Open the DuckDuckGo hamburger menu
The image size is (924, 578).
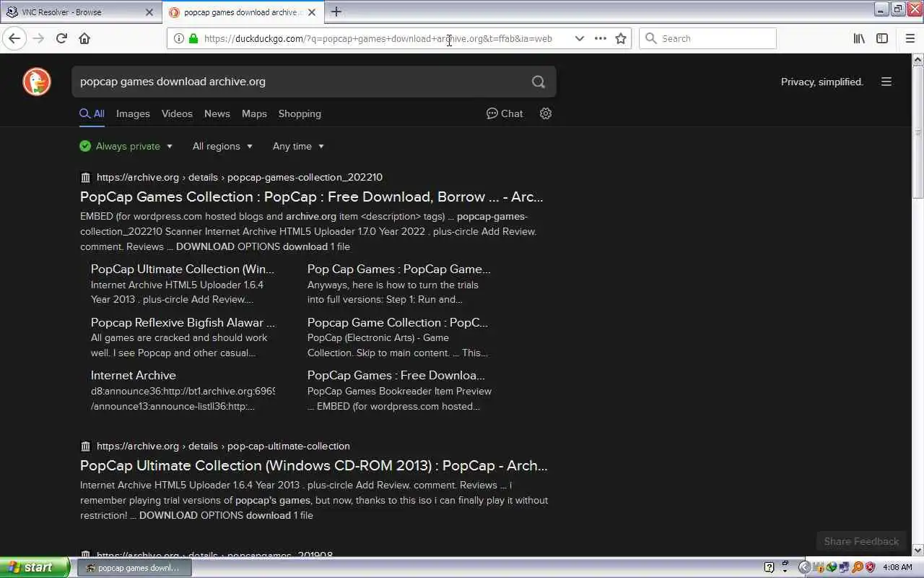click(x=886, y=82)
